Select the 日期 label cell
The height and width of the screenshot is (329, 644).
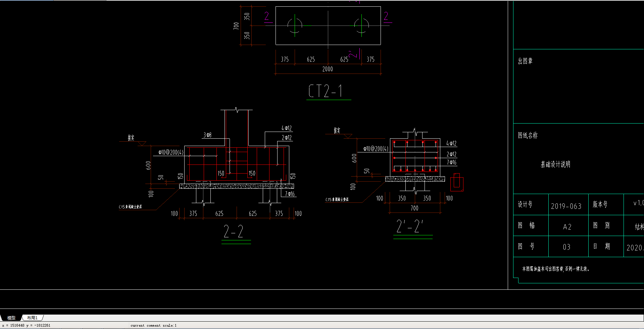coord(601,246)
